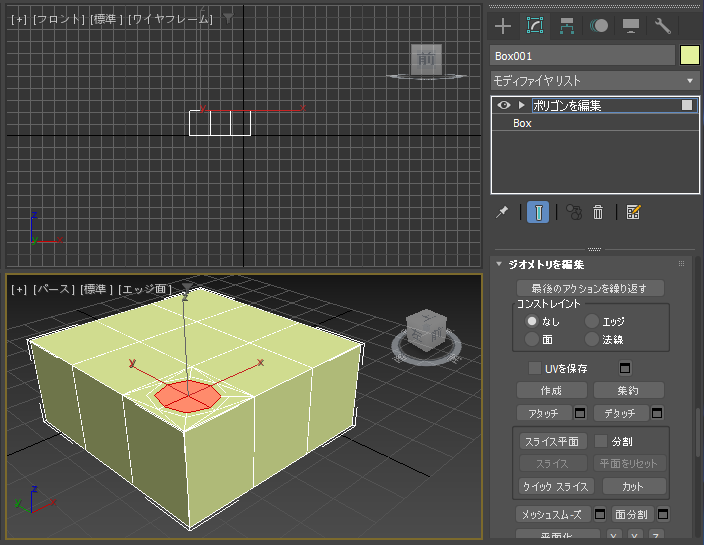The width and height of the screenshot is (704, 545).
Task: Click the 集約 button
Action: [628, 390]
